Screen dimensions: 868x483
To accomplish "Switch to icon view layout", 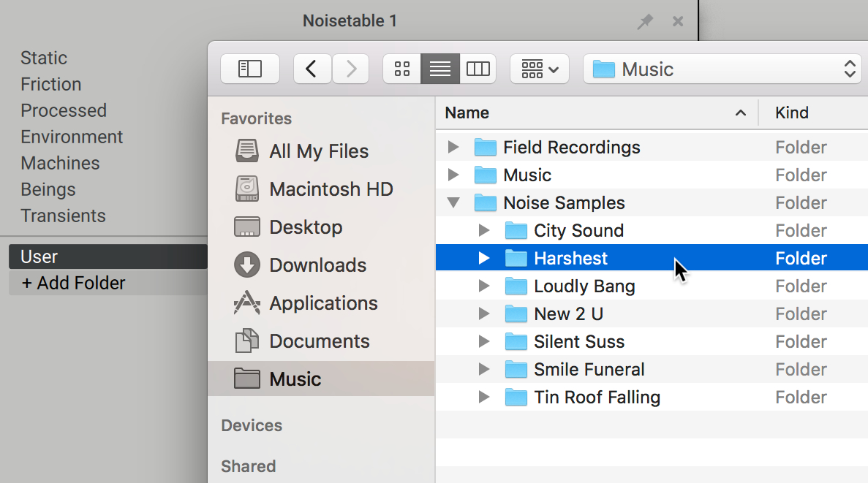I will pyautogui.click(x=401, y=68).
